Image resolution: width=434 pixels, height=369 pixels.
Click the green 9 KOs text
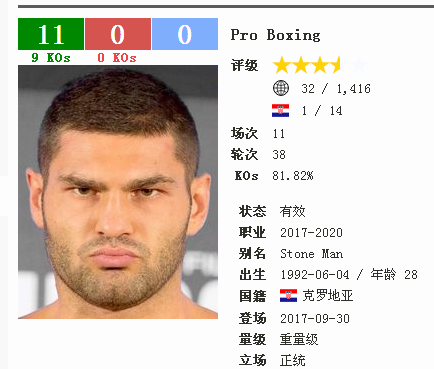pos(51,58)
